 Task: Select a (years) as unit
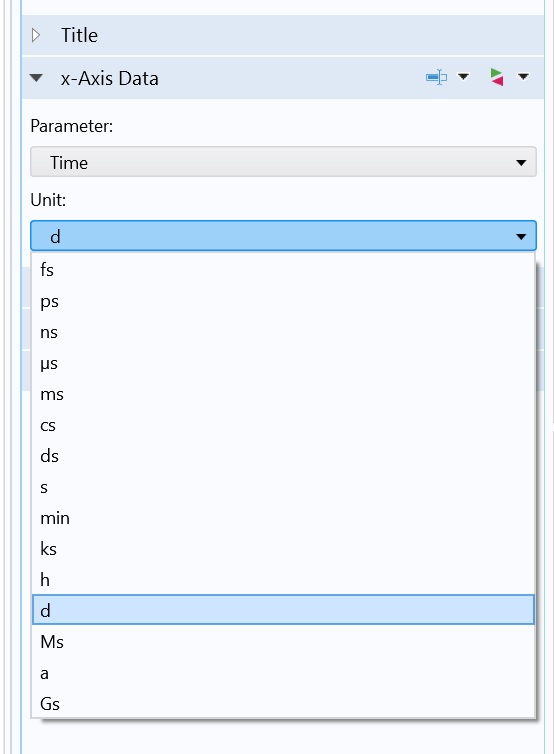283,673
